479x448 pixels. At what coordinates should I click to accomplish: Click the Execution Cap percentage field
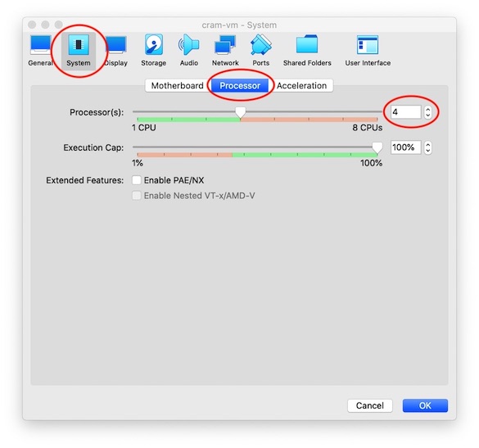tap(405, 147)
